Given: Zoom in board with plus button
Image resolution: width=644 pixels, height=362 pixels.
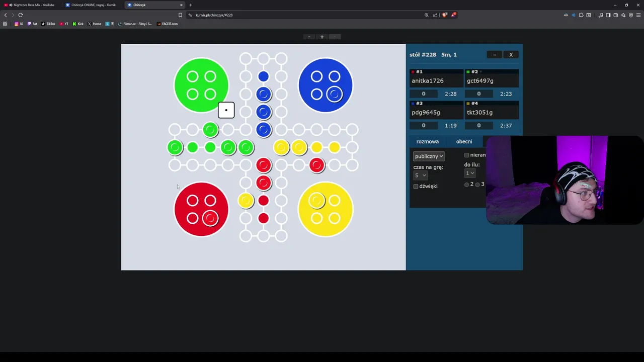Looking at the screenshot, I should [x=322, y=37].
